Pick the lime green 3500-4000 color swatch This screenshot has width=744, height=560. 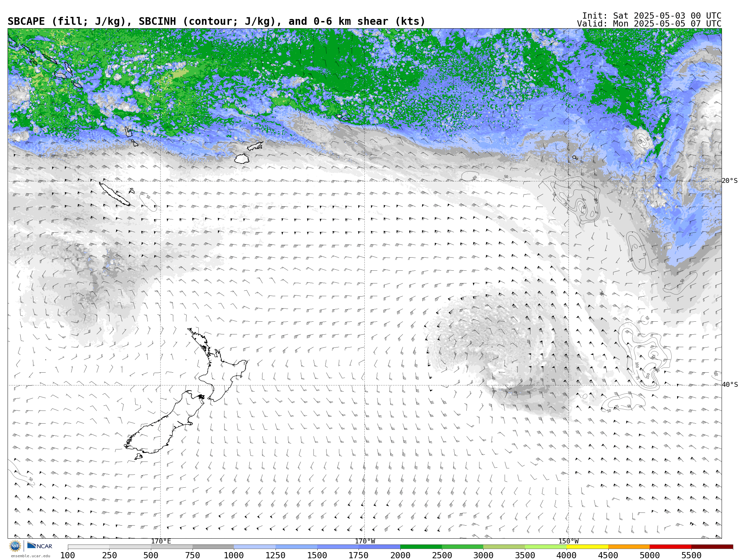546,547
